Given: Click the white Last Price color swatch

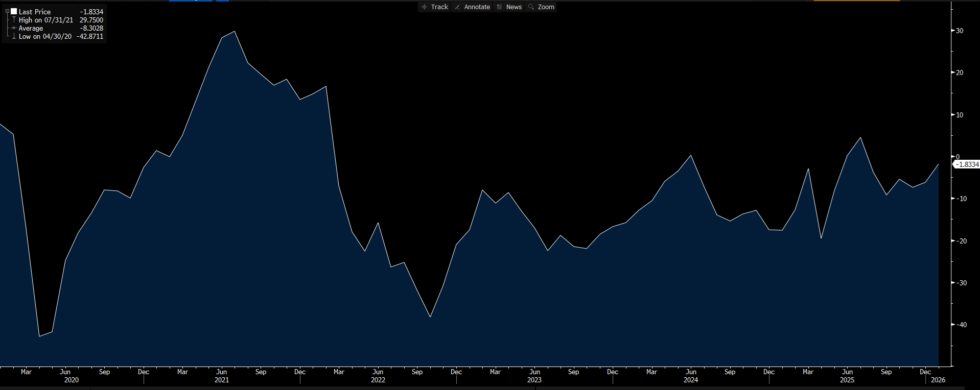Looking at the screenshot, I should click(x=14, y=11).
